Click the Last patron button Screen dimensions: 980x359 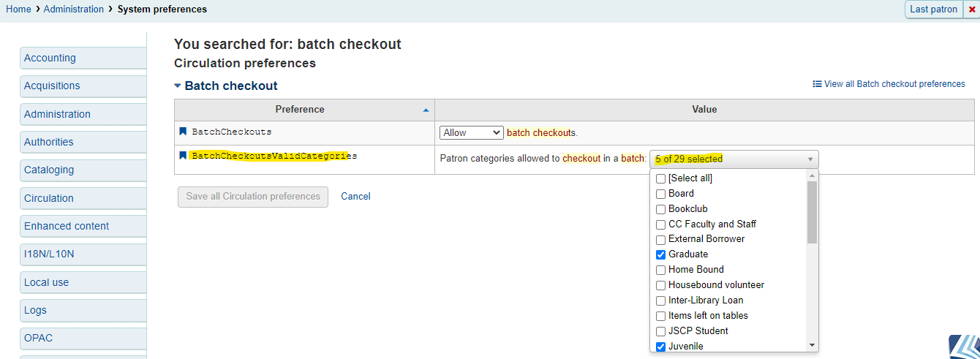pyautogui.click(x=934, y=10)
